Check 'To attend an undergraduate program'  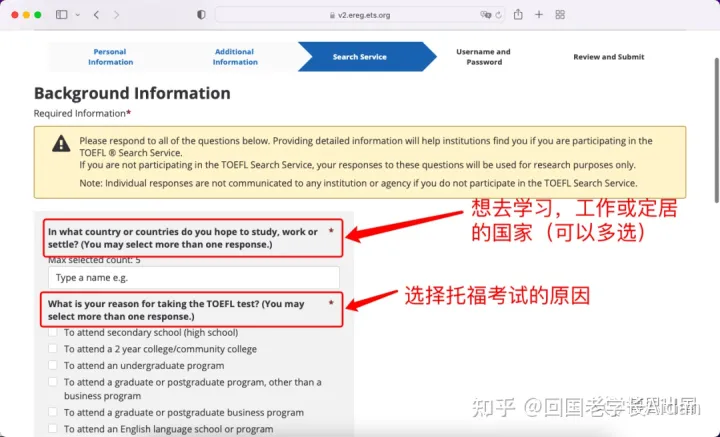pos(53,365)
